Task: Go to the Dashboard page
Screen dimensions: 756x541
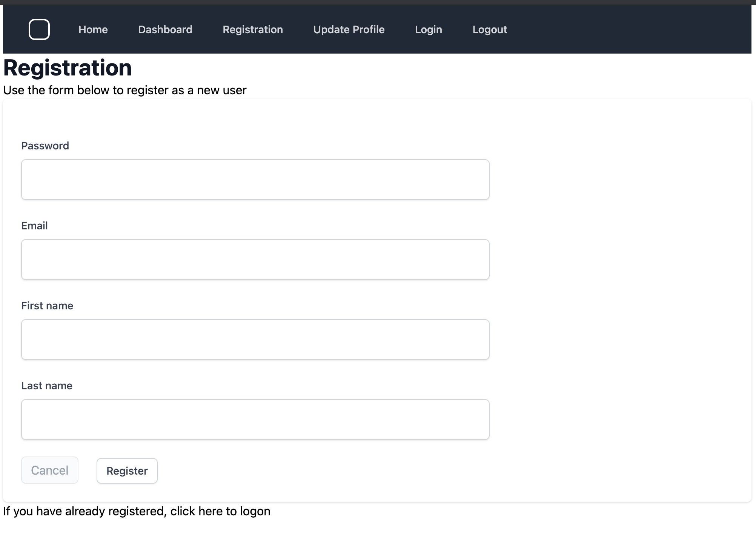Action: point(165,29)
